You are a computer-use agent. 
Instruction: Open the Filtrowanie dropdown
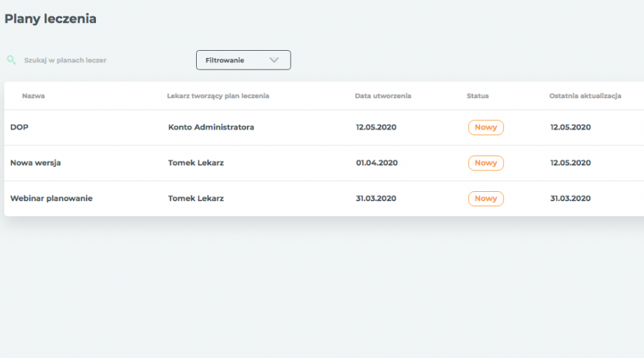pos(243,60)
